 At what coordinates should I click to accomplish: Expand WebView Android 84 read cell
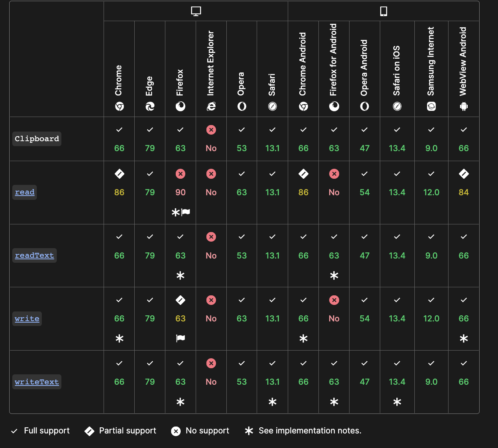463,193
